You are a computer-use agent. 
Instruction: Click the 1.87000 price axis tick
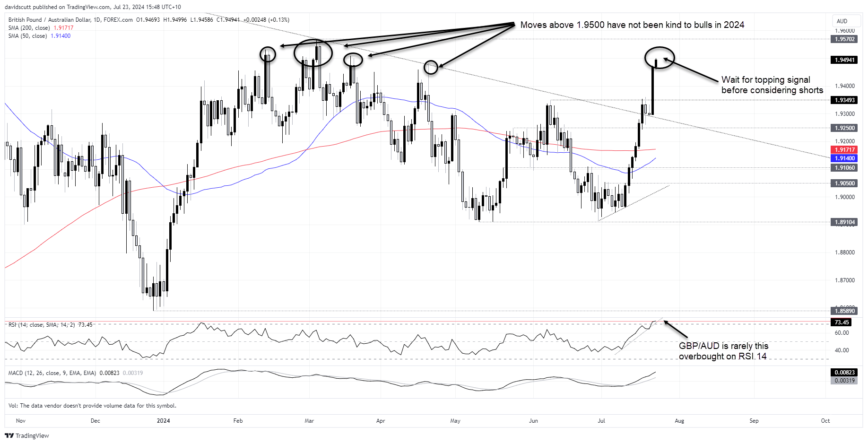[845, 280]
